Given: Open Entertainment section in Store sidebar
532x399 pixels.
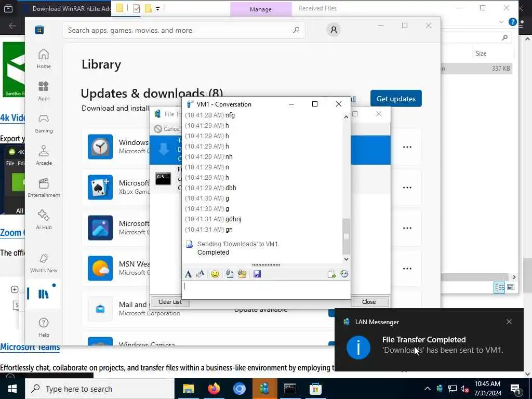Looking at the screenshot, I should (x=44, y=188).
